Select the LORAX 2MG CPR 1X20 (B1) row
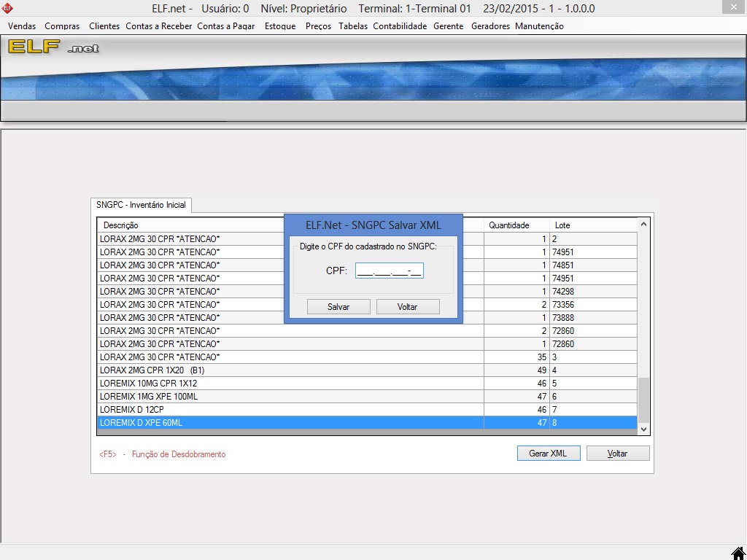747x560 pixels. 367,370
